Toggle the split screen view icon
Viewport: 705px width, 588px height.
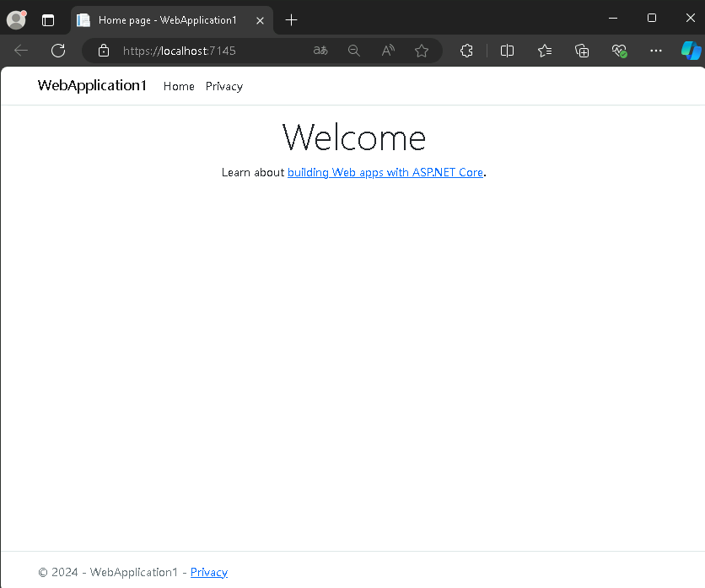(507, 51)
